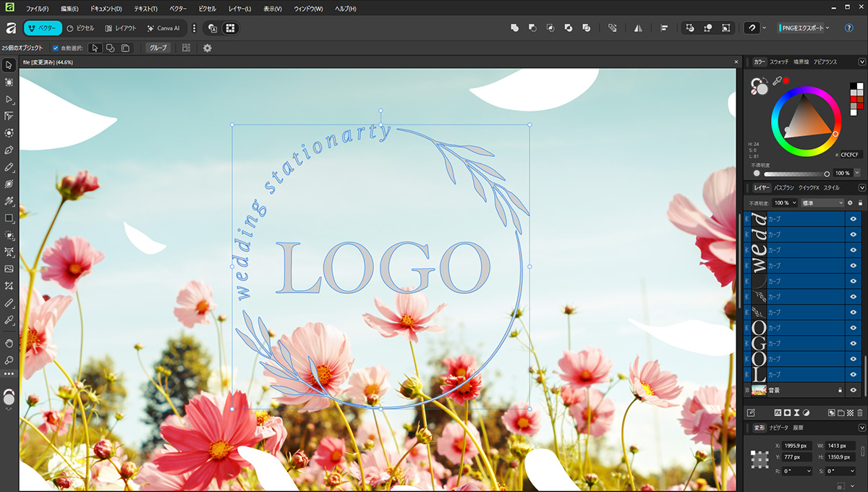Switch to the ピクセル studio button
Viewport: 868px width, 492px height.
coord(80,28)
